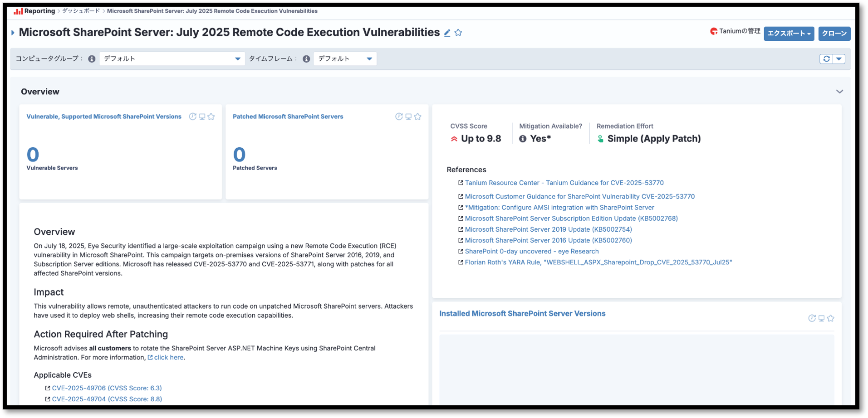This screenshot has height=418, width=868.
Task: Click info icon beside タイムフレーム label
Action: [306, 59]
